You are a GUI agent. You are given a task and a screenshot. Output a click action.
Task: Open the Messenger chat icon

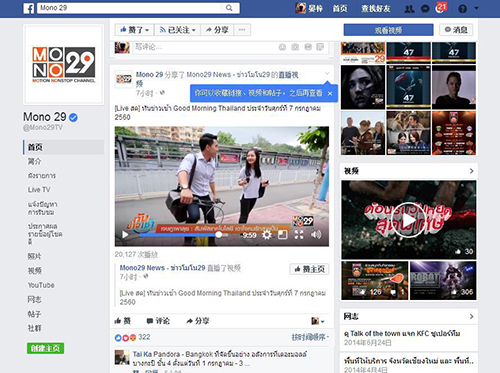coord(425,9)
